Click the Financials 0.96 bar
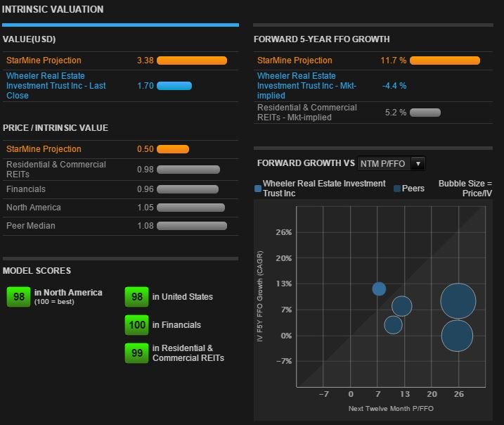This screenshot has width=504, height=425. coord(188,189)
